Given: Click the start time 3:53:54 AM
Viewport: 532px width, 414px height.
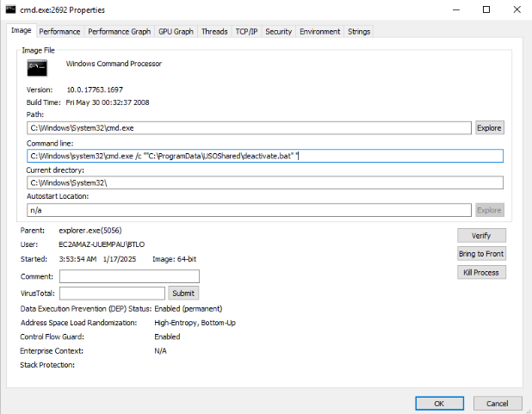Looking at the screenshot, I should 77,259.
